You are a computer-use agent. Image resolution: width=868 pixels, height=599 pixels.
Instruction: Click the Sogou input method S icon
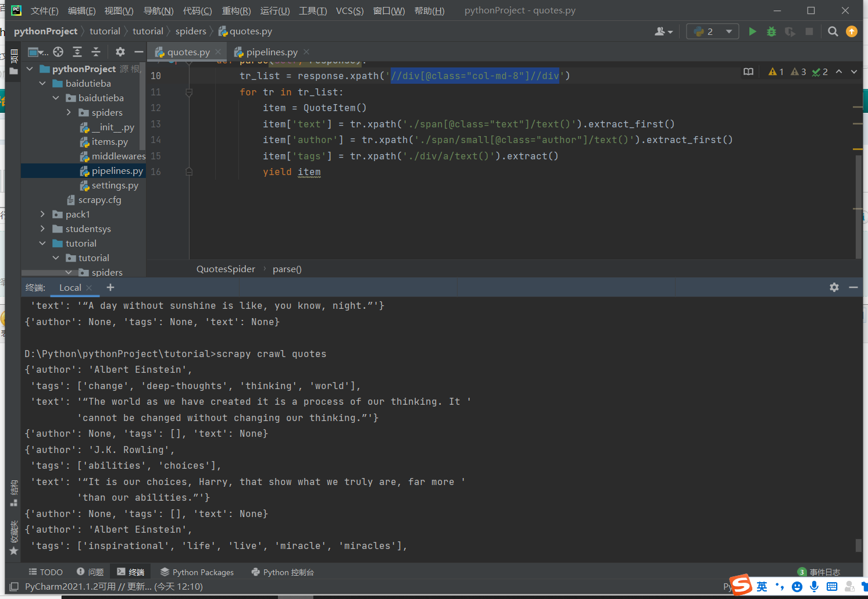point(741,584)
